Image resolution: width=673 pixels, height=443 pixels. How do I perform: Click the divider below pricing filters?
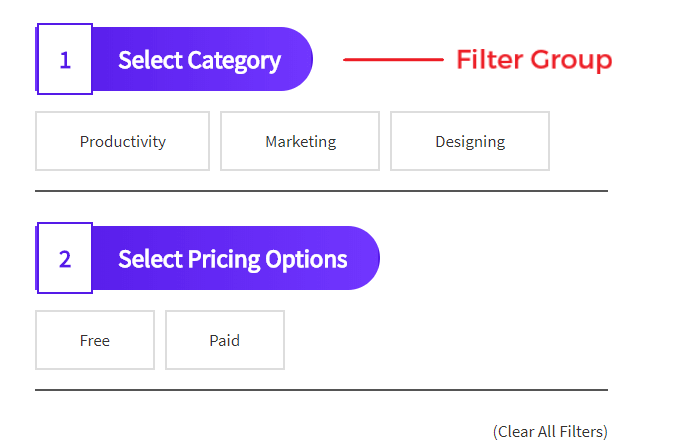(x=321, y=390)
